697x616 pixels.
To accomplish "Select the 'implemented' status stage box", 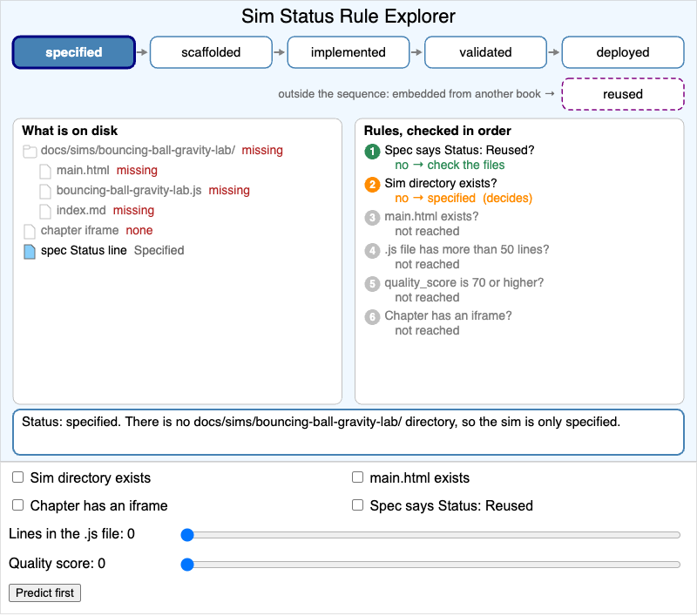I will pos(348,52).
